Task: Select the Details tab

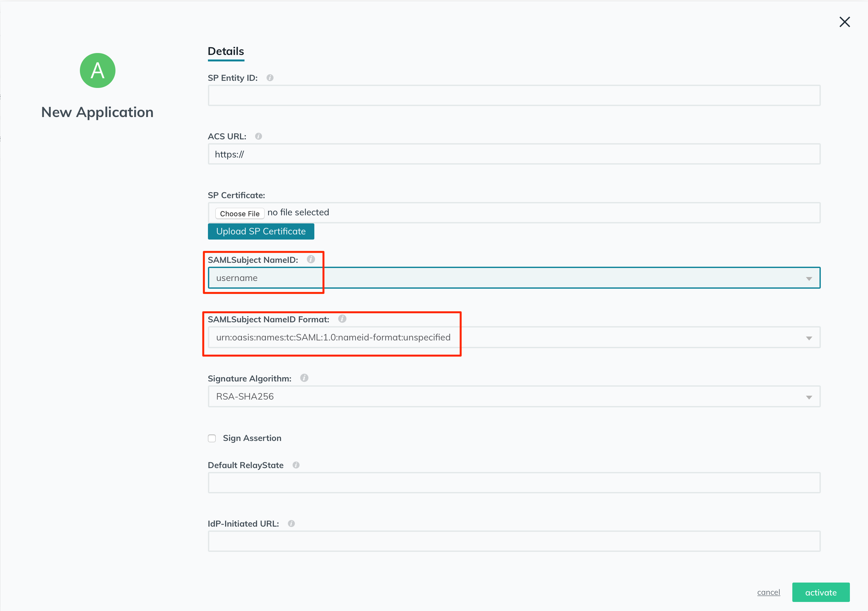Action: click(226, 51)
